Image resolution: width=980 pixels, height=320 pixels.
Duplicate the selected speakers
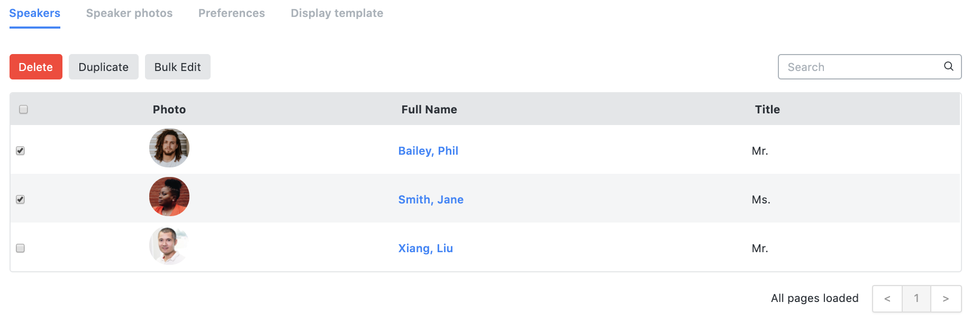tap(104, 67)
